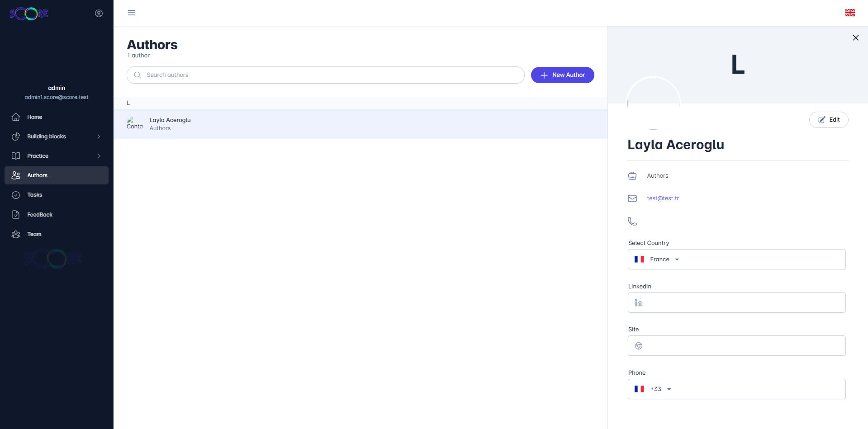Open the +33 phone code dropdown
Screen dimensions: 868x429
click(x=653, y=389)
